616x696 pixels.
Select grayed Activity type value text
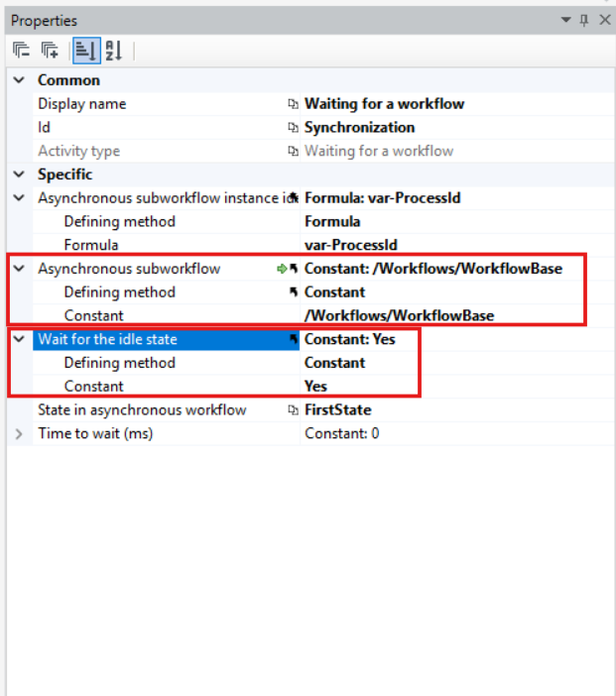coord(379,151)
